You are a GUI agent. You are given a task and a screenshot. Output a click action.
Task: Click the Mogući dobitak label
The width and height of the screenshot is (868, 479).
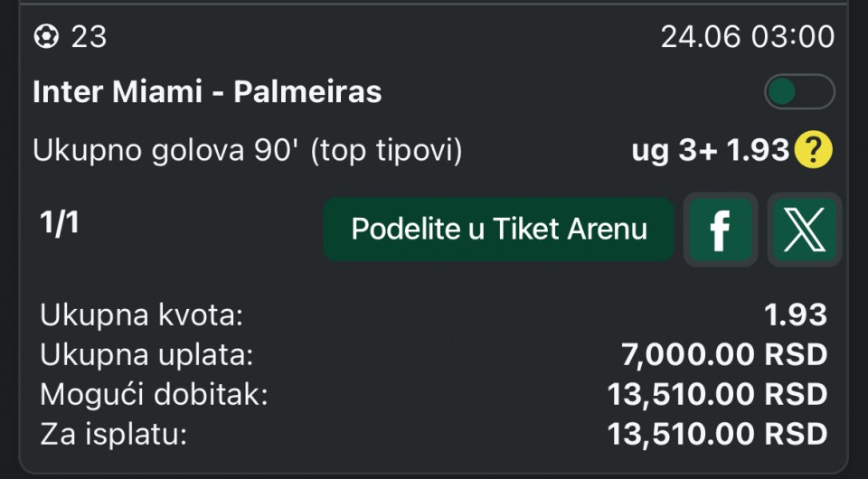click(x=154, y=395)
